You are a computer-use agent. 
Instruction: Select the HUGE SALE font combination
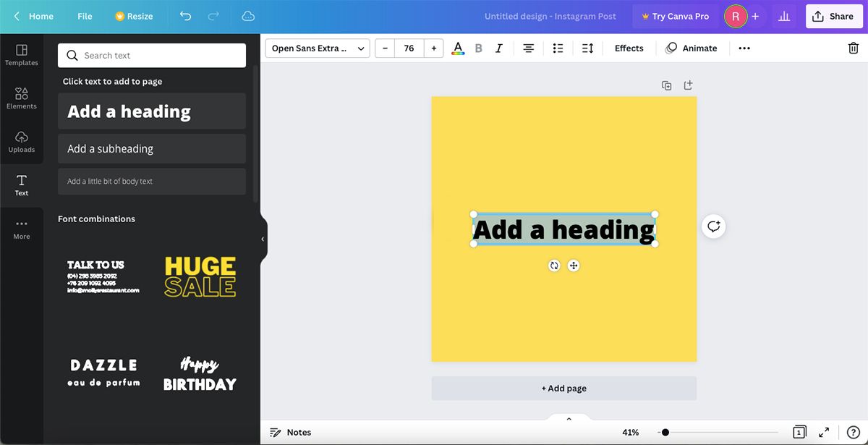200,276
